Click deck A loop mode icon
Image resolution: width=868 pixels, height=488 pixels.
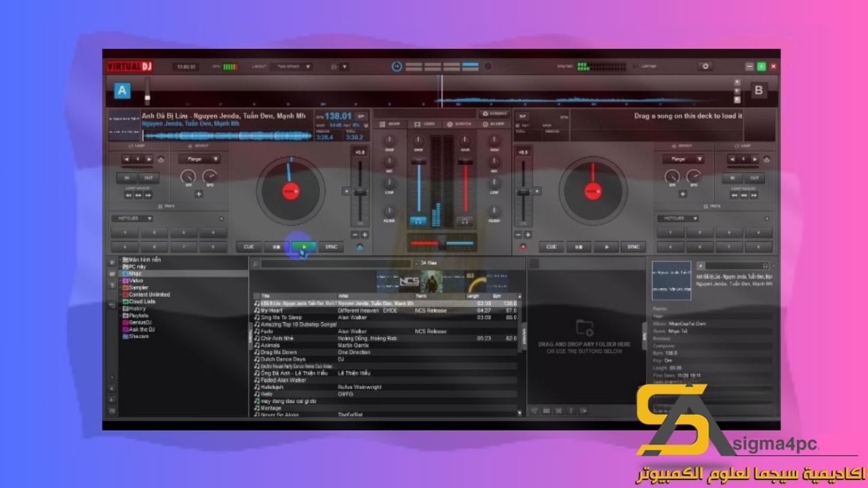coord(161,160)
